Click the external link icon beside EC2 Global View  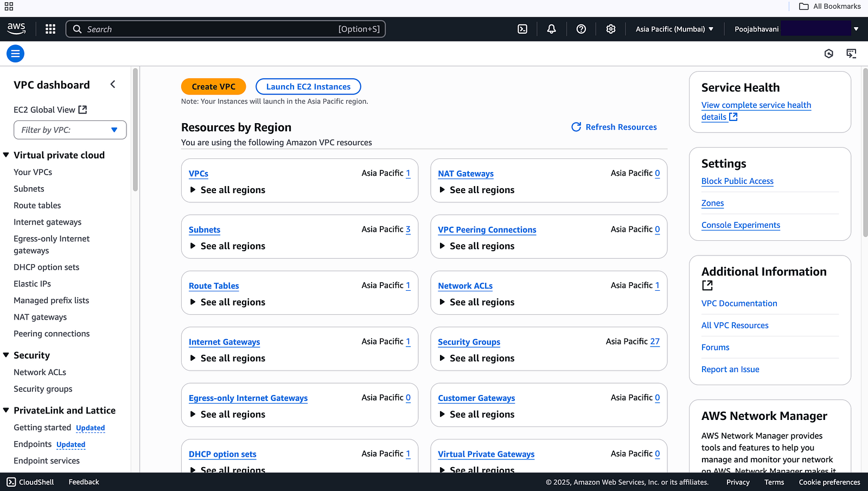[x=82, y=110]
